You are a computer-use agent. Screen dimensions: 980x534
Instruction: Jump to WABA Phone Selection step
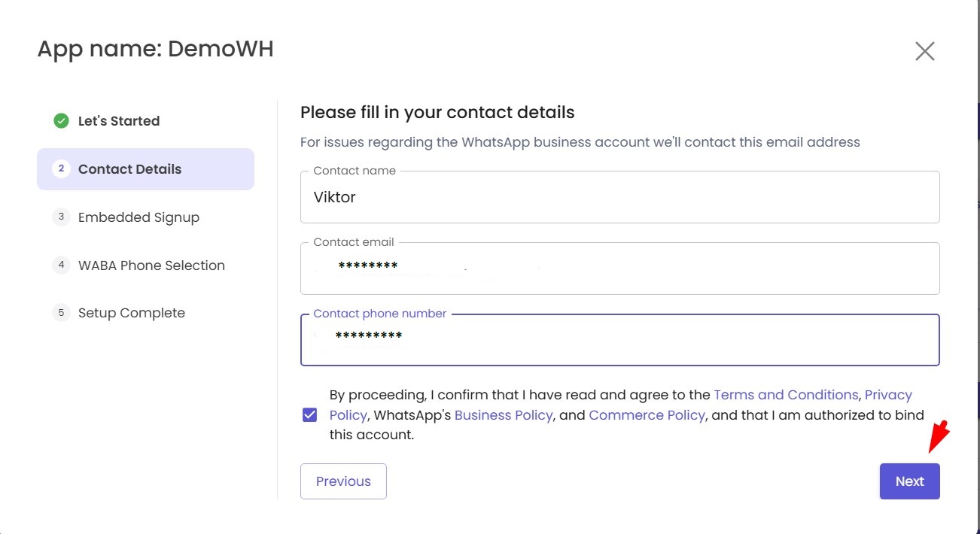pos(151,265)
